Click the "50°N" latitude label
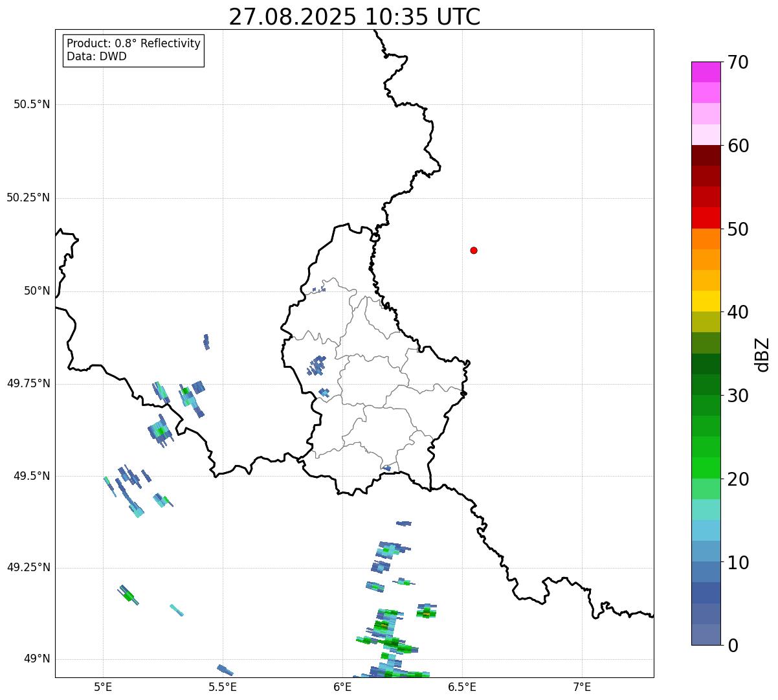The width and height of the screenshot is (778, 700). 37,291
